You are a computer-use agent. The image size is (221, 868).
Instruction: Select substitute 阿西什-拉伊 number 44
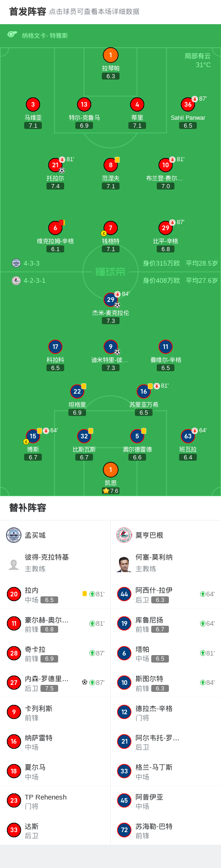[166, 594]
